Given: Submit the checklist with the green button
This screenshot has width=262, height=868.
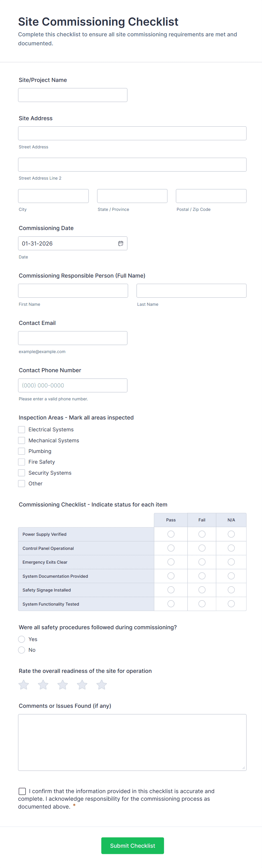Looking at the screenshot, I should [132, 845].
